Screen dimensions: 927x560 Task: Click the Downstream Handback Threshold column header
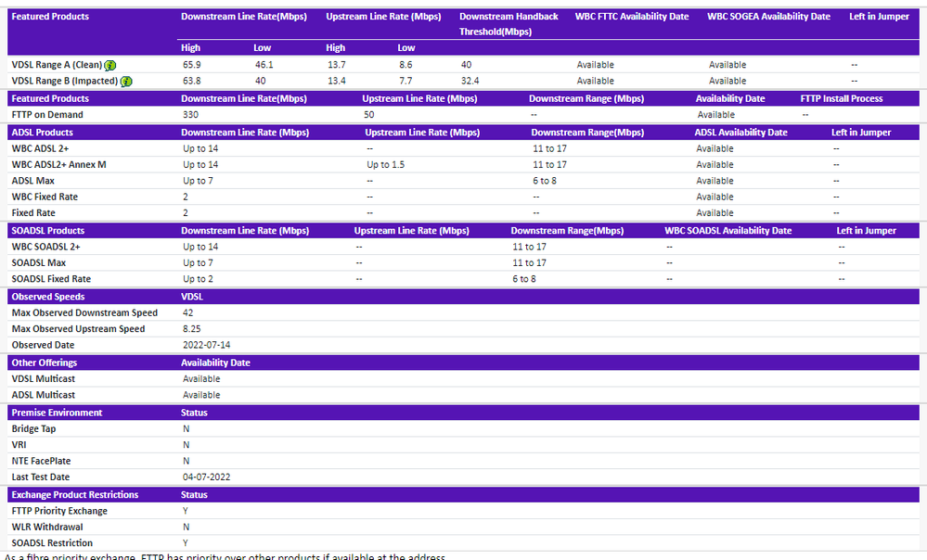509,23
